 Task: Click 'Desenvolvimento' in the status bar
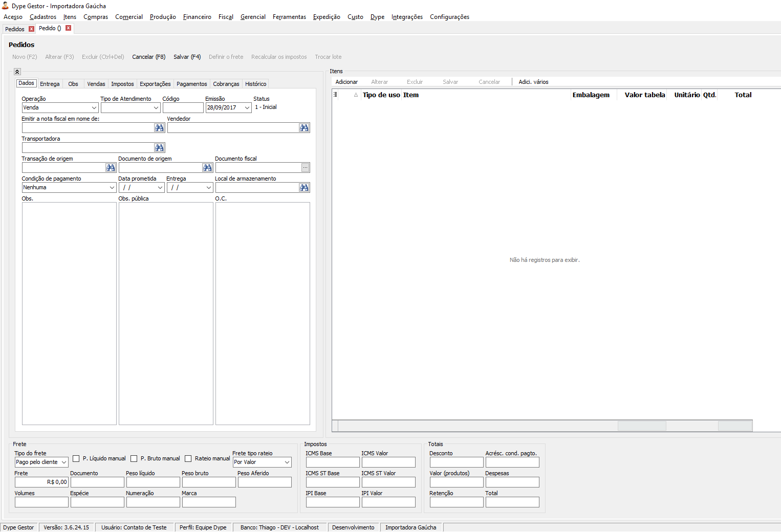pos(353,527)
